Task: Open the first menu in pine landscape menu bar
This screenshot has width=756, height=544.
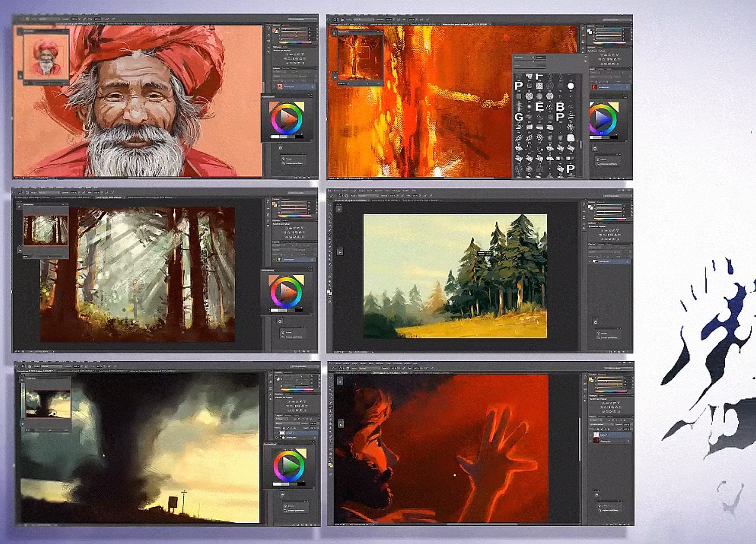Action: [x=337, y=191]
